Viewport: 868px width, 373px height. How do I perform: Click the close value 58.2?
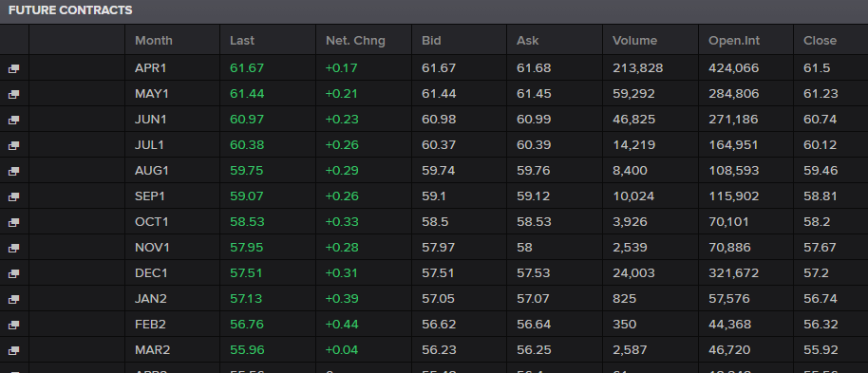pos(817,221)
